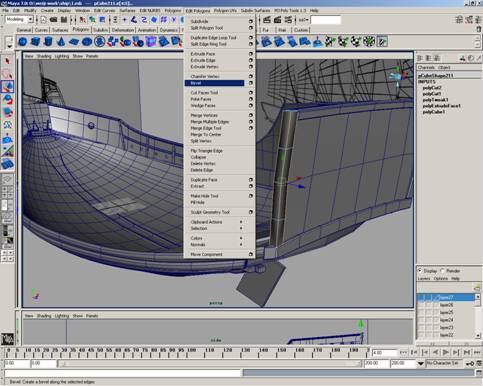The image size is (483, 386).
Task: Toggle visibility box of layer25
Action: coord(421,313)
